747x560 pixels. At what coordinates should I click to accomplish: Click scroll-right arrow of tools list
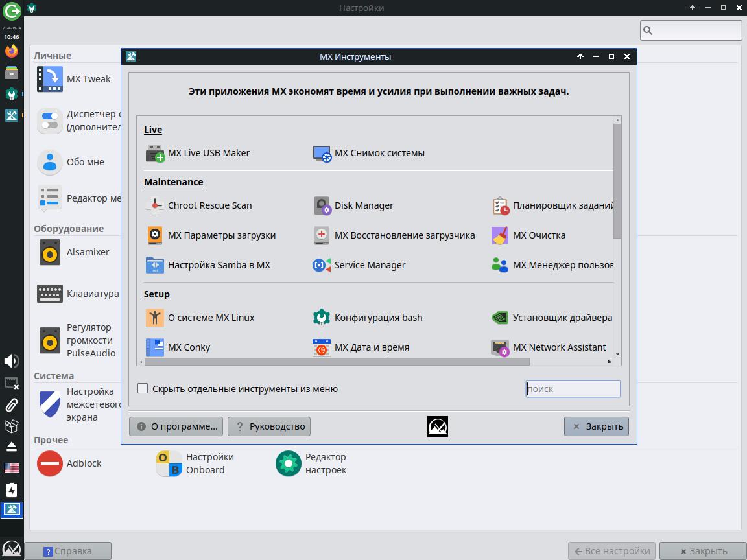point(610,362)
